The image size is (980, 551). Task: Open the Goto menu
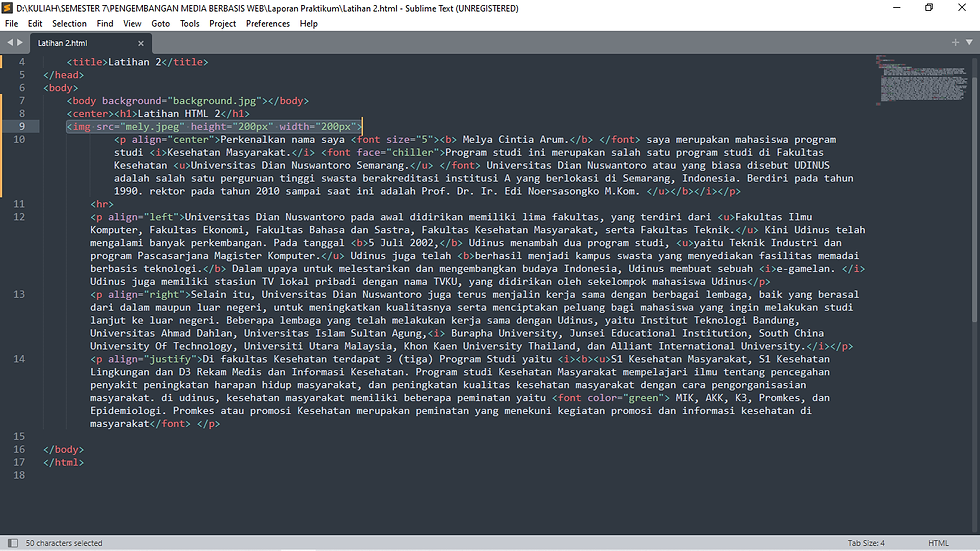click(161, 24)
